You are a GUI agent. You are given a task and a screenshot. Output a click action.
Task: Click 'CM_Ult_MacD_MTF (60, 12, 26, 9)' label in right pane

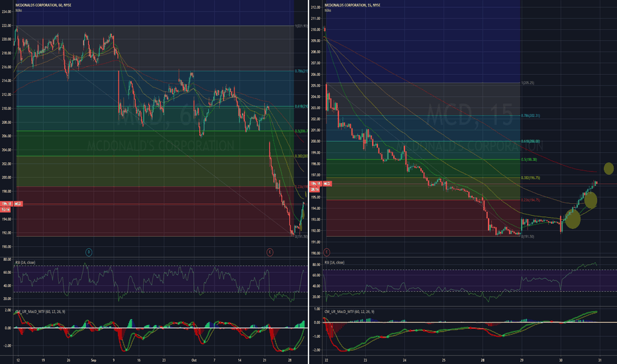[x=350, y=312]
